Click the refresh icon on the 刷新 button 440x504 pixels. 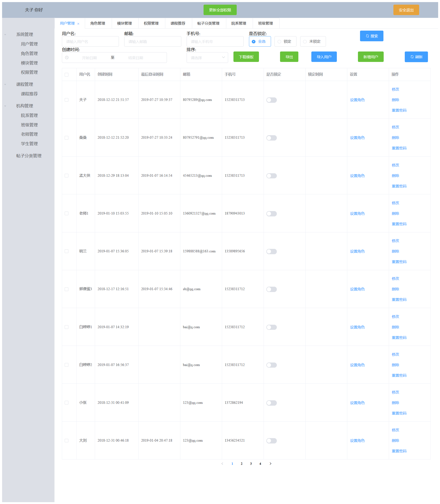(412, 57)
